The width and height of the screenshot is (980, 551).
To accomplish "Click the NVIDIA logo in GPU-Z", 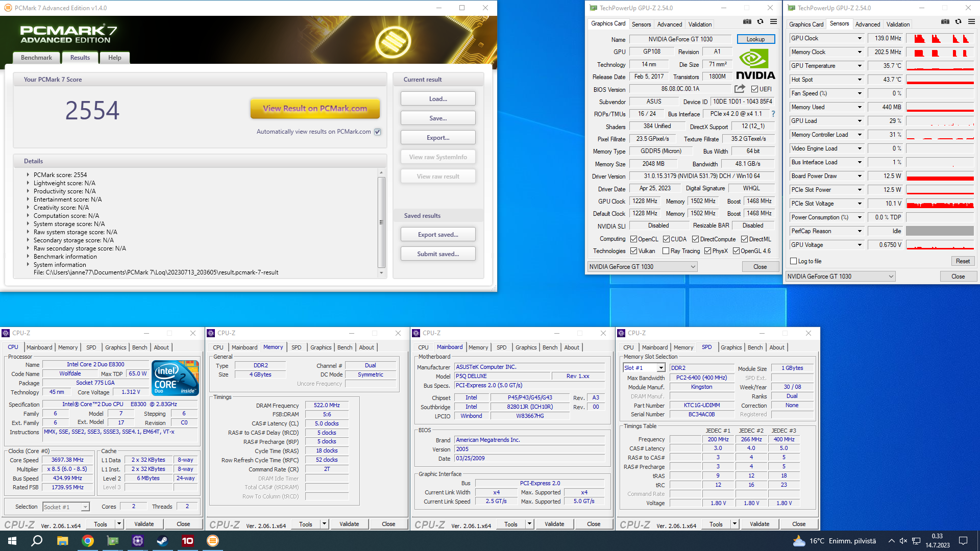I will pyautogui.click(x=755, y=65).
